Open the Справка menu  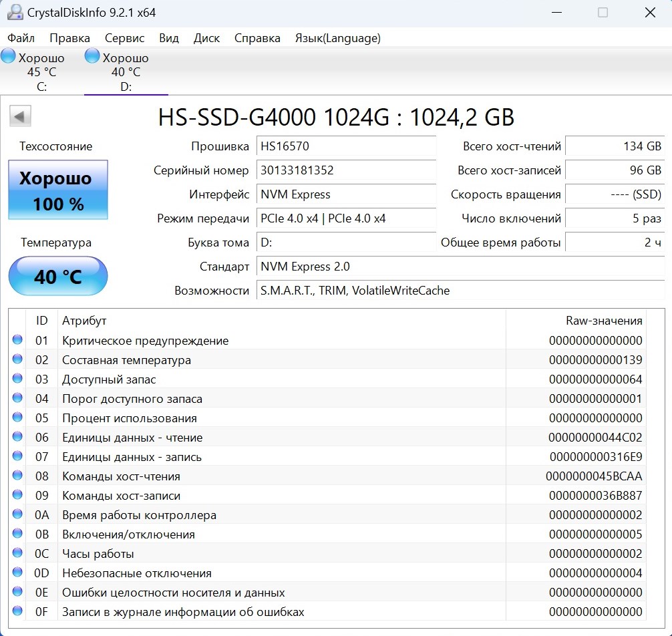coord(257,38)
